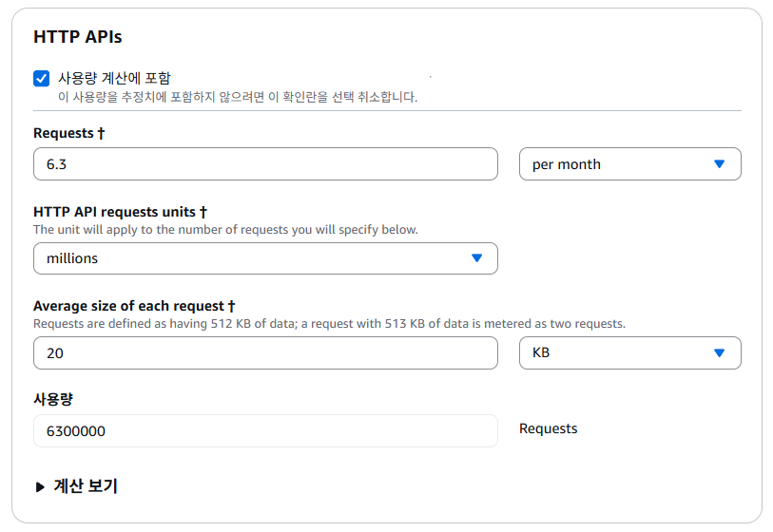Click the HTTP APIs section heading
This screenshot has height=532, width=773.
click(x=78, y=37)
